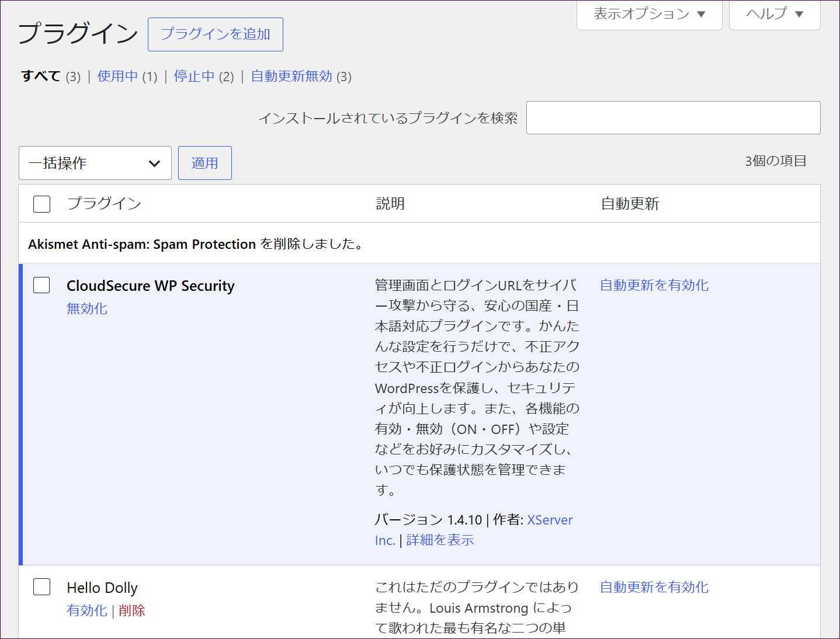Click the プラグインを追加 button
Image resolution: width=840 pixels, height=639 pixels.
pyautogui.click(x=215, y=34)
